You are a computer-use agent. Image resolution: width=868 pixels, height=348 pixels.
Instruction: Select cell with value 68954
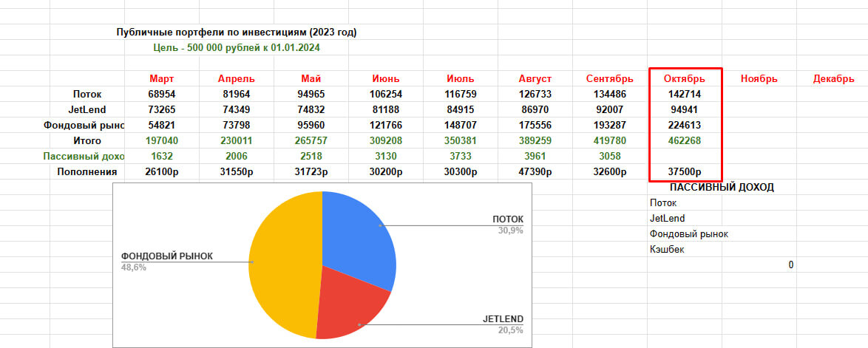pos(162,94)
